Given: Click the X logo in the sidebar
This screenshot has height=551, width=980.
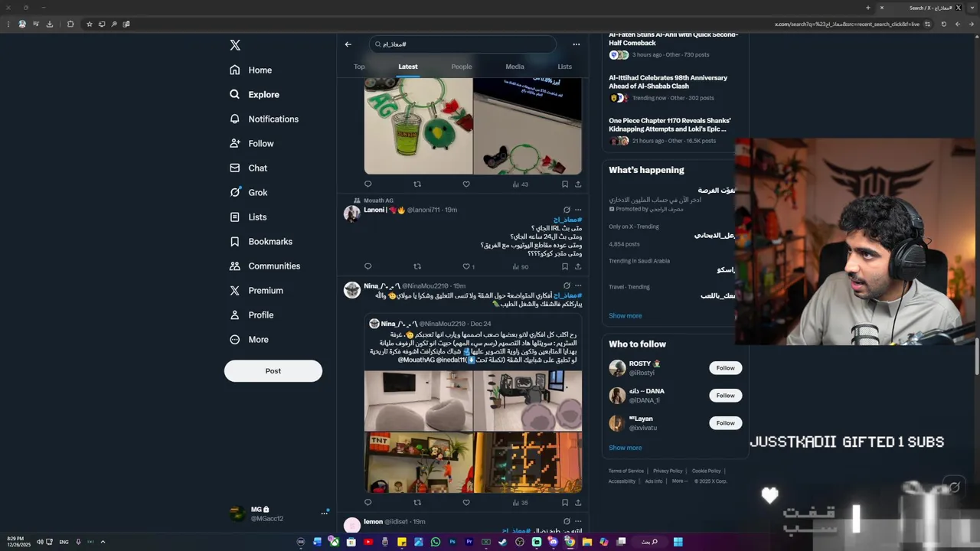Looking at the screenshot, I should click(x=235, y=45).
